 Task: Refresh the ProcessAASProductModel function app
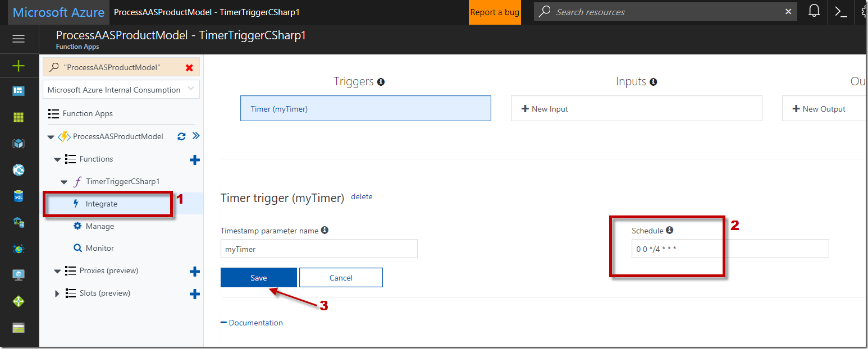coord(181,136)
